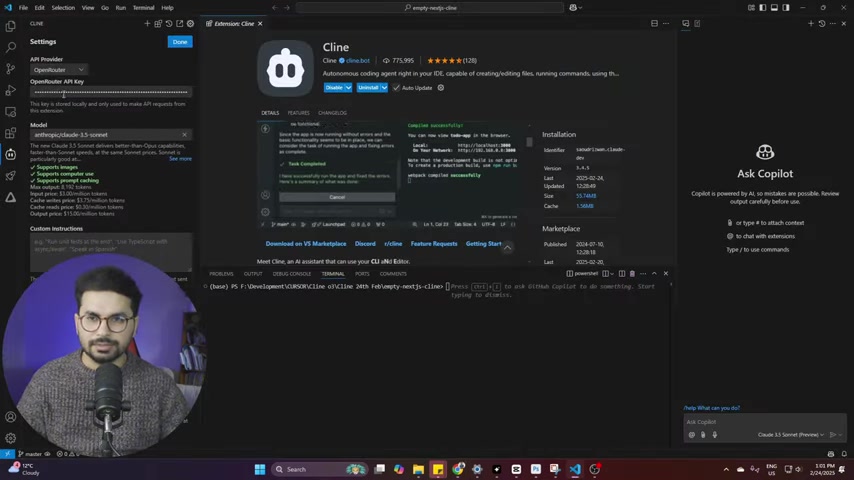Screen dimensions: 854x480
Task: Open Download on VS Marketplace link
Action: 306,244
